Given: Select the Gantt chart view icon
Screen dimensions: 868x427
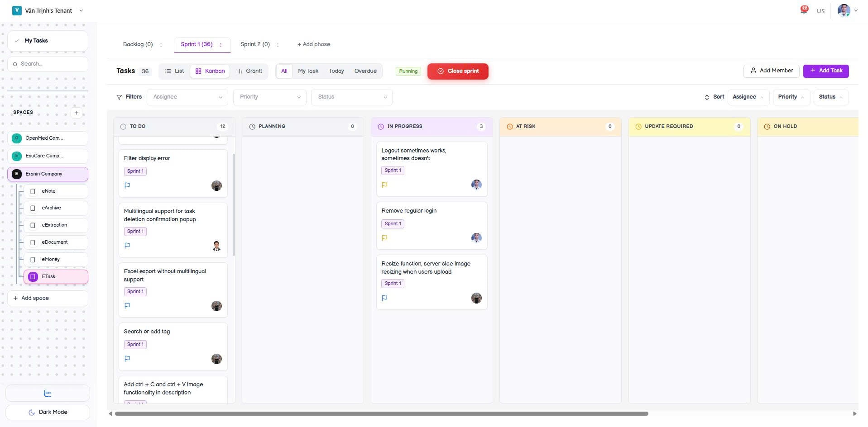Looking at the screenshot, I should point(240,71).
